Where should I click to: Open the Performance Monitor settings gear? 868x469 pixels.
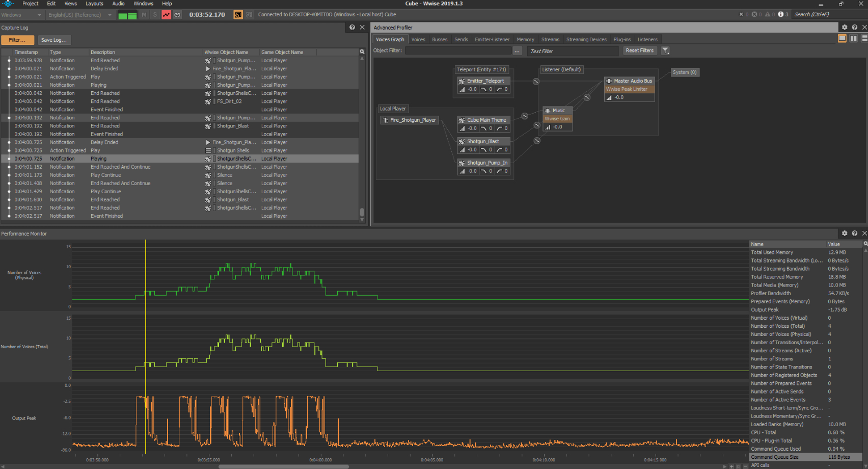click(845, 233)
